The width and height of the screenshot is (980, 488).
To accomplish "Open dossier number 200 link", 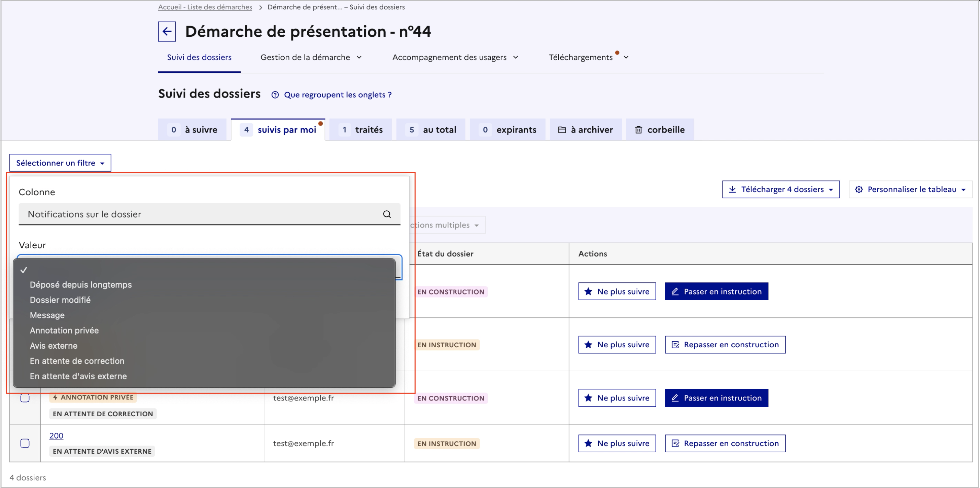I will pyautogui.click(x=56, y=435).
